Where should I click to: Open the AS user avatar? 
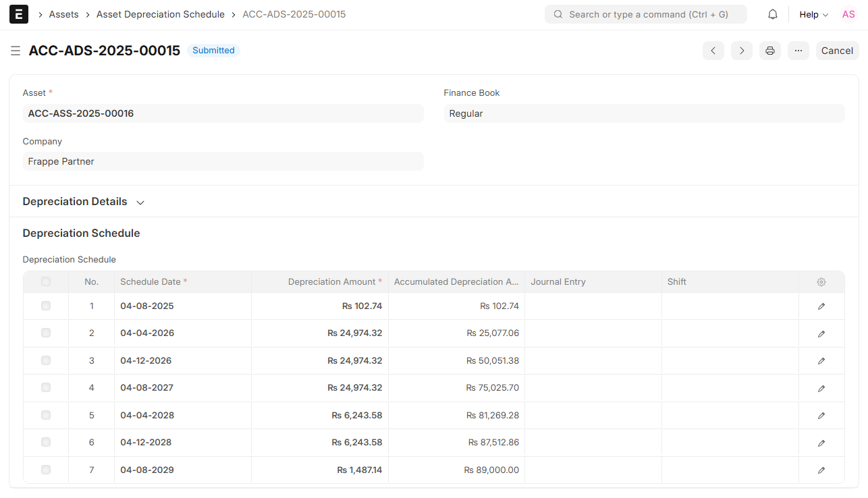click(x=848, y=14)
